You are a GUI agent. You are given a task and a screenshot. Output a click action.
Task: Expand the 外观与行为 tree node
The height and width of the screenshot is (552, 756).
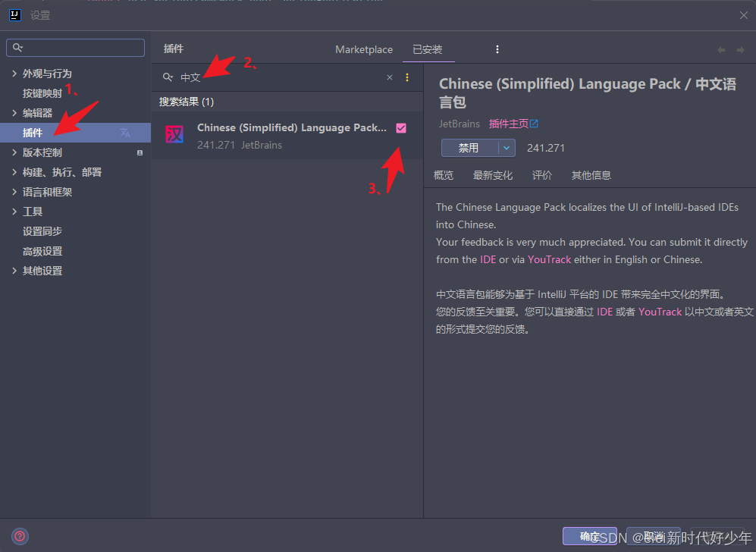point(14,74)
